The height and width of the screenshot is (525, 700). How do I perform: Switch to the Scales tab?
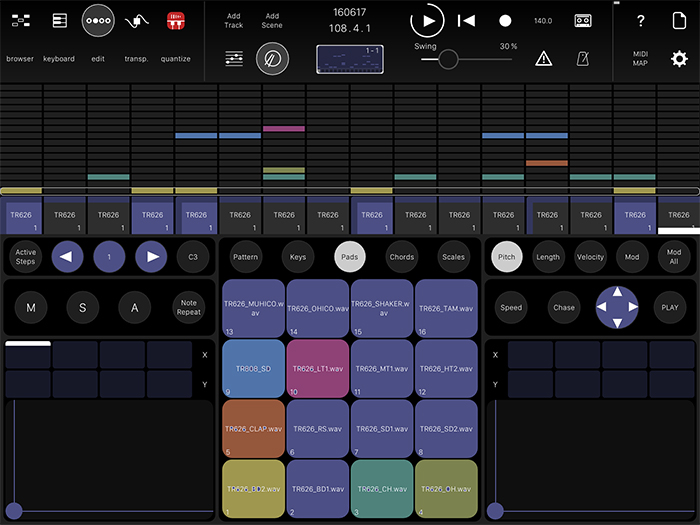pos(454,257)
